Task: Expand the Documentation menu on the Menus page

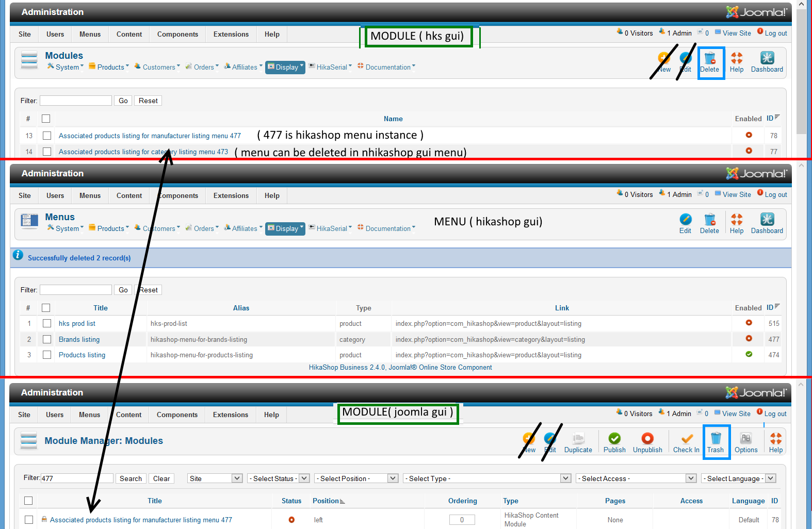Action: click(386, 228)
